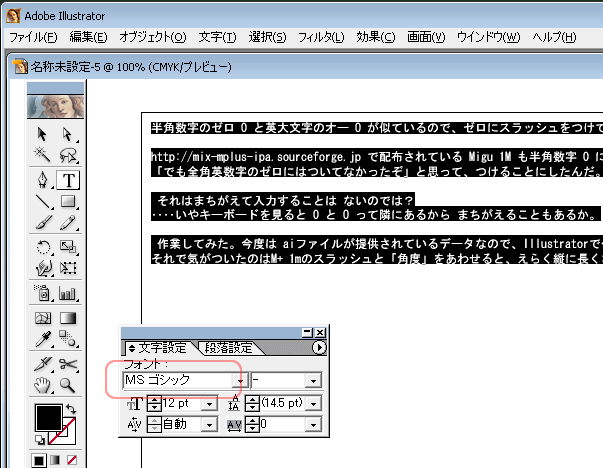Minimize the character settings palette
The width and height of the screenshot is (603, 468).
click(x=307, y=332)
